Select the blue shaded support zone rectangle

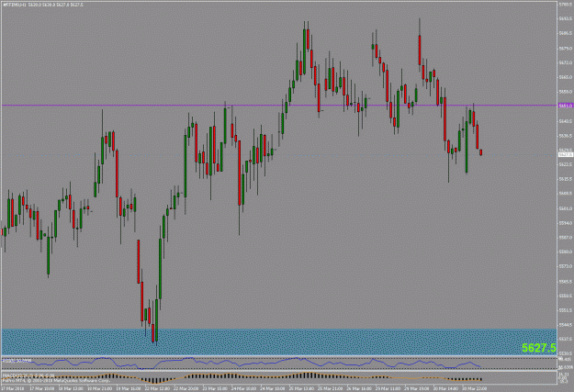click(279, 342)
